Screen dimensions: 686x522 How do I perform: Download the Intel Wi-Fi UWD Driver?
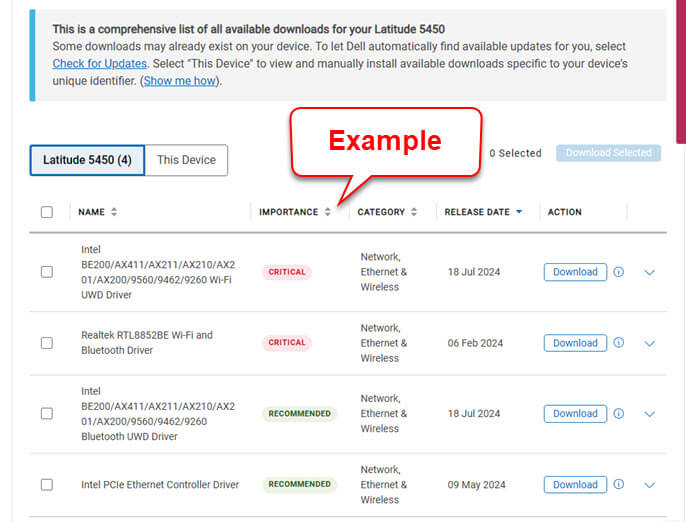coord(575,272)
